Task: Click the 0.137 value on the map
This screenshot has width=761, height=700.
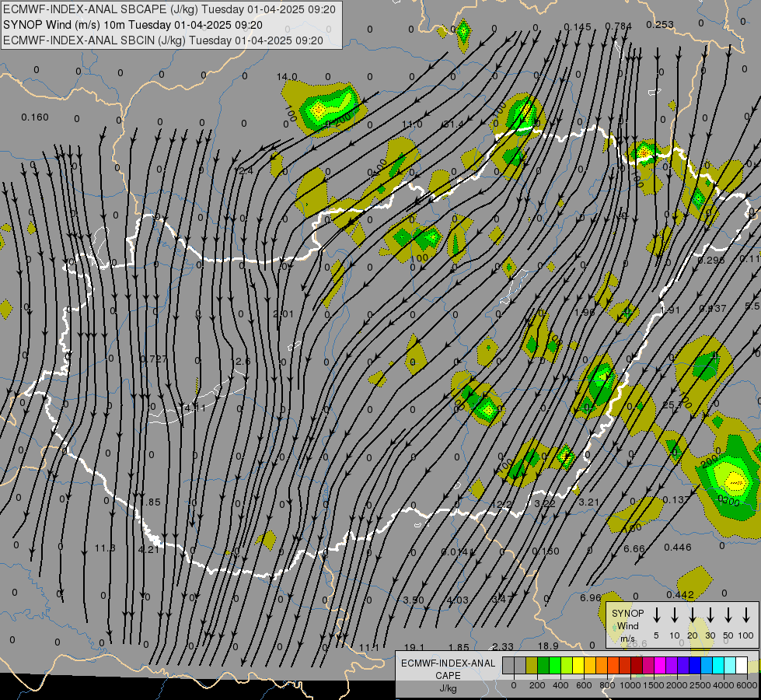Action: click(x=676, y=500)
